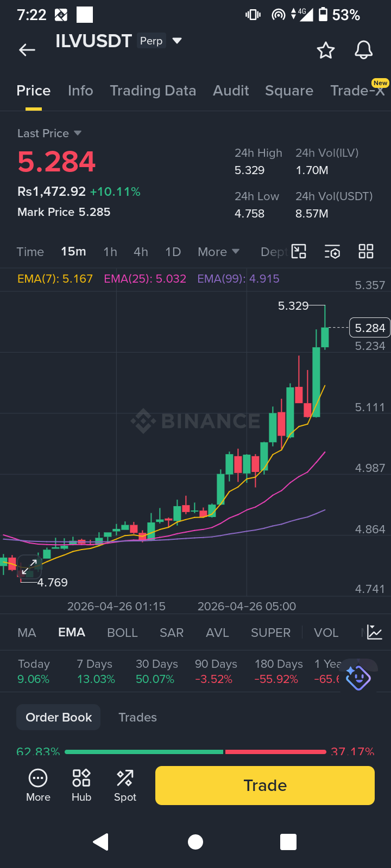Enable the SUPER indicator
The height and width of the screenshot is (868, 391).
[270, 633]
